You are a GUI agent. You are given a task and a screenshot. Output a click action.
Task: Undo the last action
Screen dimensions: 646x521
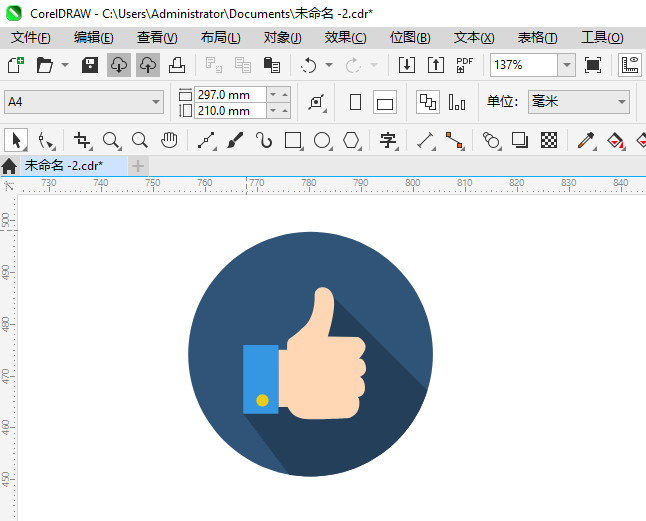point(308,65)
